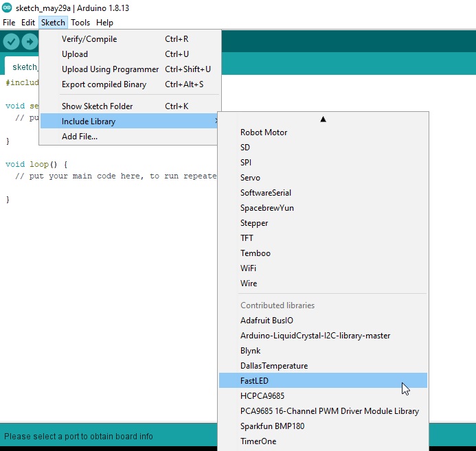Include the Blynk library
This screenshot has height=451, width=476.
(323, 351)
